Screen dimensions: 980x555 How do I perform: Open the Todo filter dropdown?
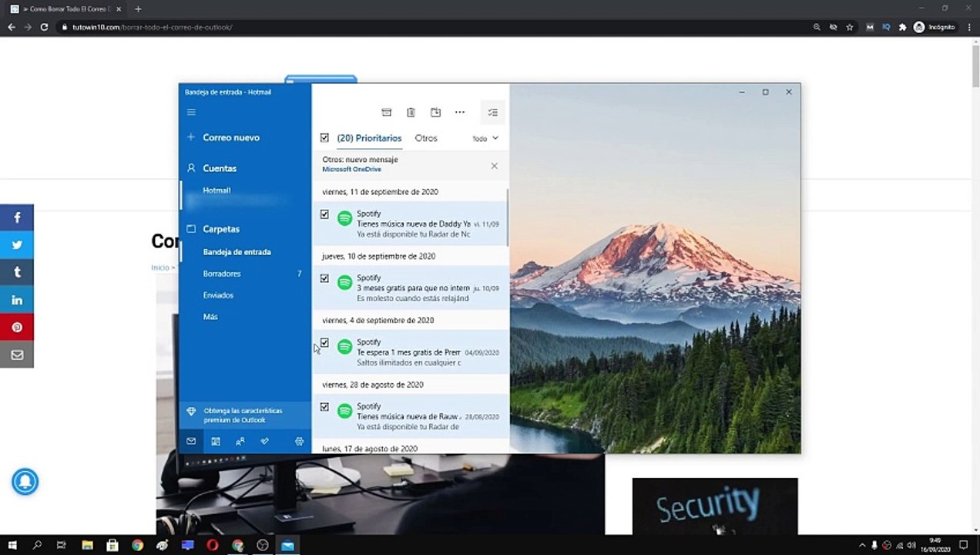[x=485, y=139]
